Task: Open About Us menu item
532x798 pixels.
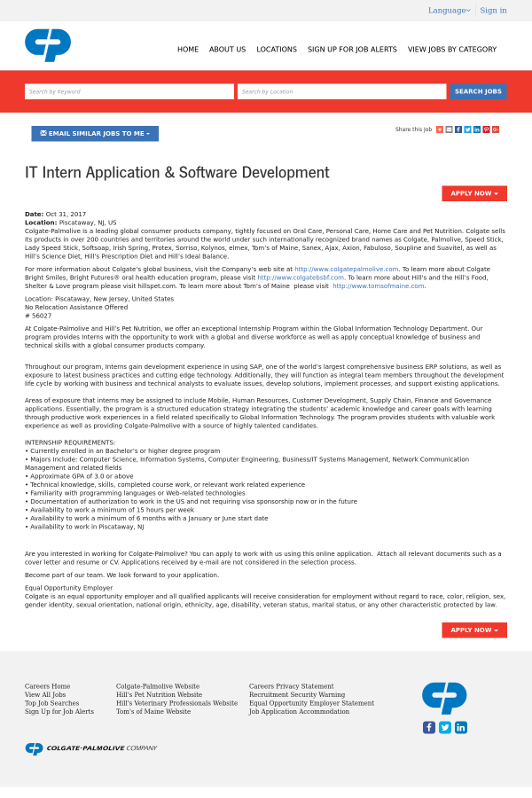Action: point(227,50)
